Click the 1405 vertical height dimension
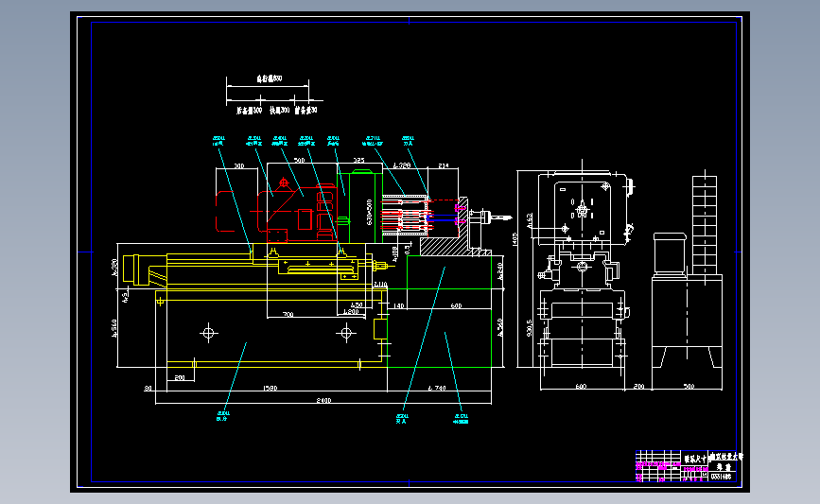The height and width of the screenshot is (504, 820). tap(515, 239)
